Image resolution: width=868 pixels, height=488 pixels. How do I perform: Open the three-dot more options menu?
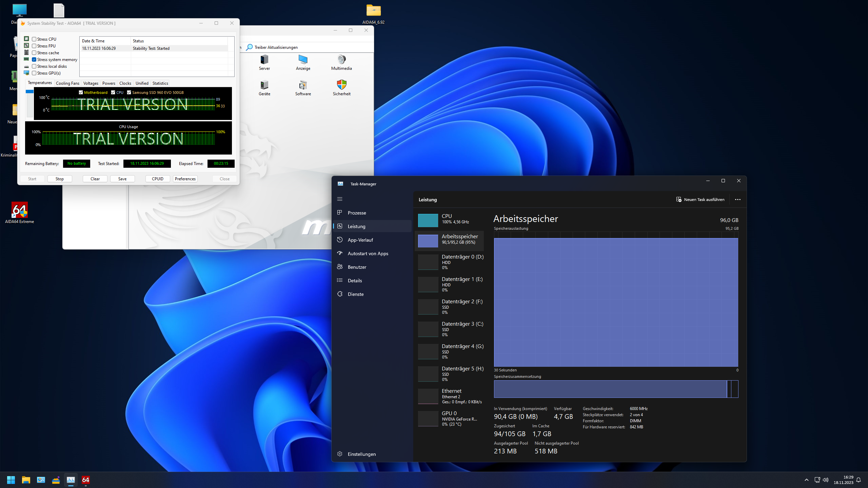[x=737, y=200]
